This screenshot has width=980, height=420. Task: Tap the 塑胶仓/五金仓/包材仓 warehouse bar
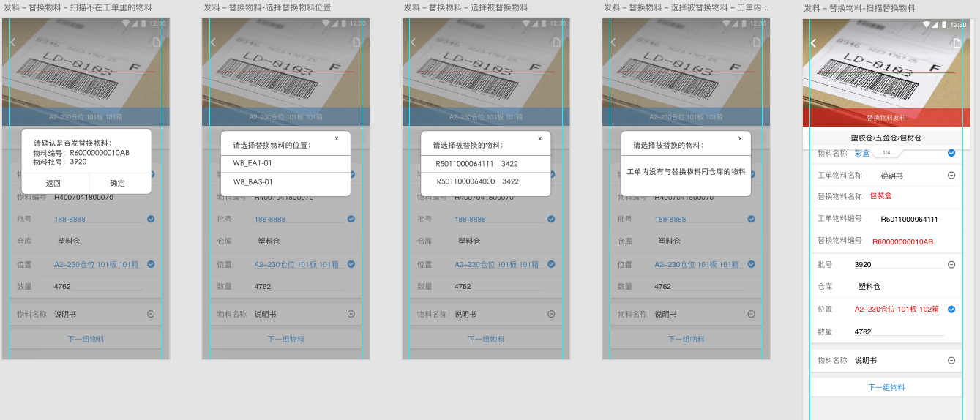[886, 138]
